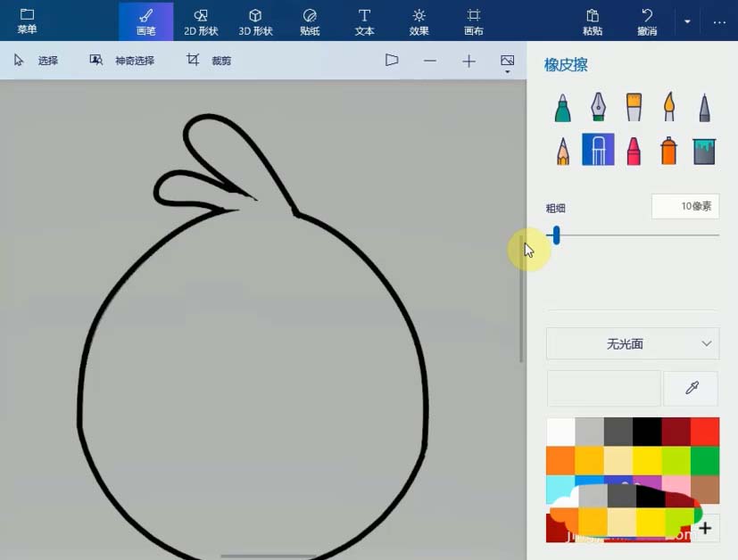The height and width of the screenshot is (560, 738).
Task: Open the 贴纸 stickers tab
Action: (x=310, y=21)
